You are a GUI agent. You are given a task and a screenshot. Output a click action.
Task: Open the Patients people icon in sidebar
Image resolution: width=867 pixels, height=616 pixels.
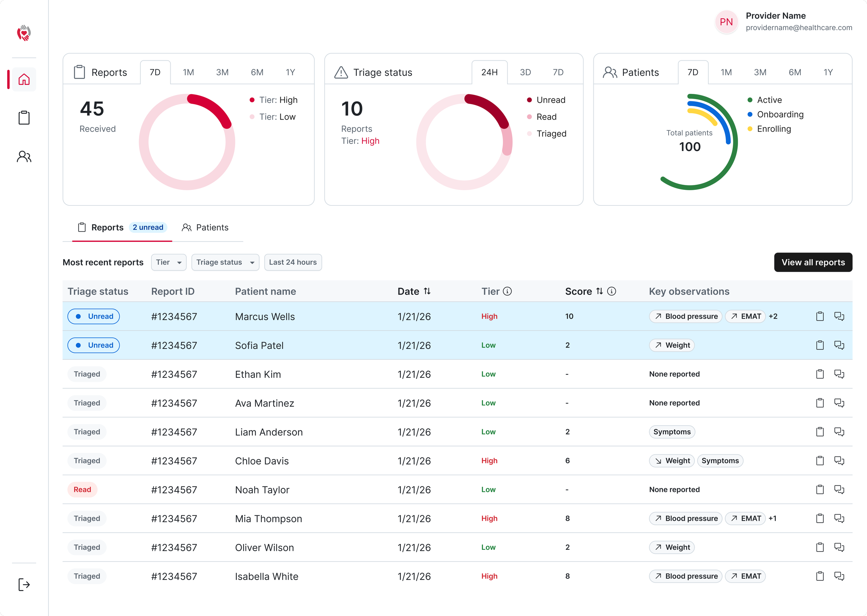pos(24,156)
